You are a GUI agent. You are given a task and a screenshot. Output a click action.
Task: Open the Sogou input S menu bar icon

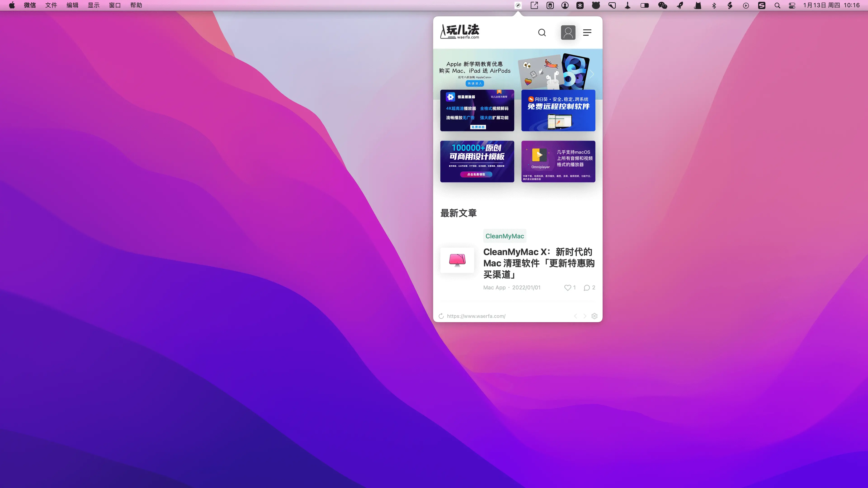coord(762,5)
